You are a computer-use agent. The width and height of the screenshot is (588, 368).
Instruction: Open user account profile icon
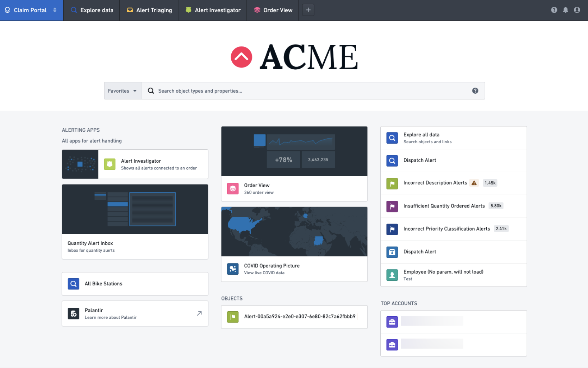tap(577, 10)
